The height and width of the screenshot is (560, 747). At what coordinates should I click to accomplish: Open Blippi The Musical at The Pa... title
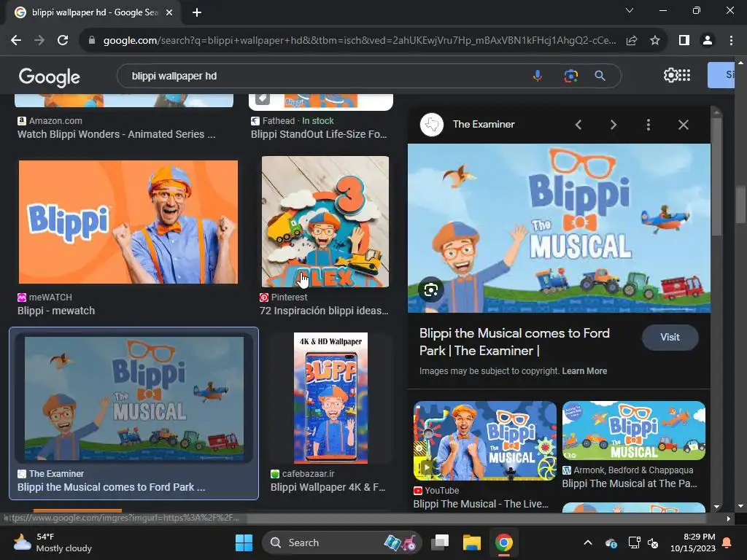(630, 484)
